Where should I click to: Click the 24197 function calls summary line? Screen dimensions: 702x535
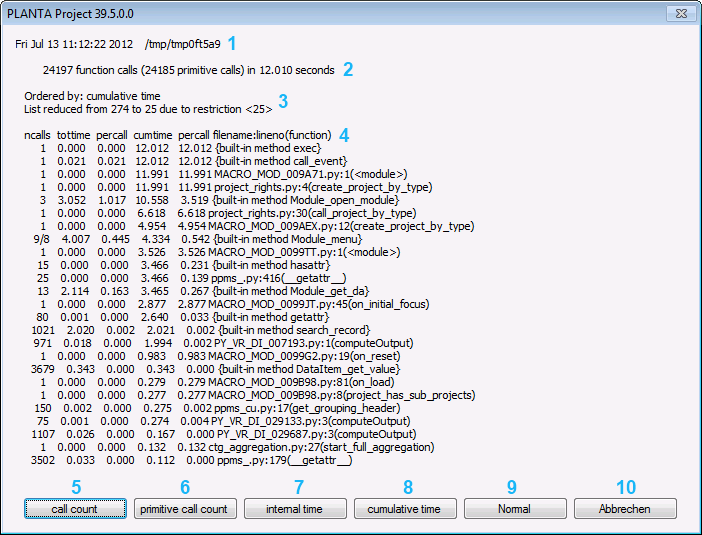tap(188, 70)
